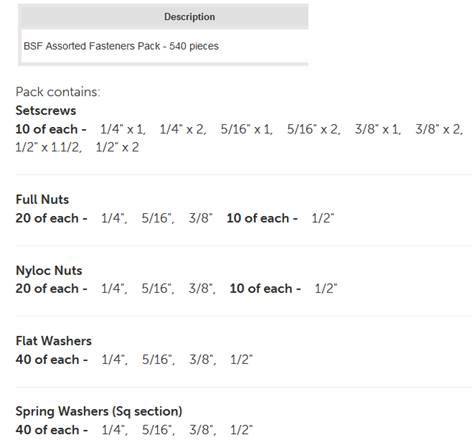Select the 3/8" x 2 setscrew size

click(439, 129)
